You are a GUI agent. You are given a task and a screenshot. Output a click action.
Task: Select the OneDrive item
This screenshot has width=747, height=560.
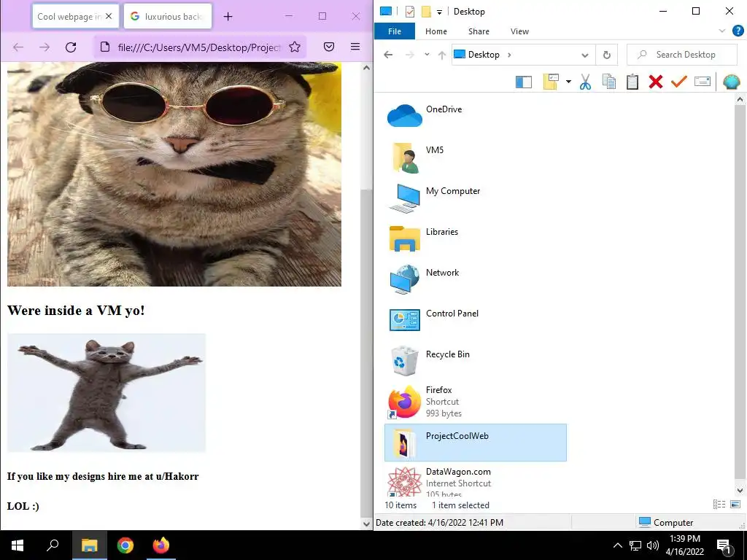click(476, 116)
